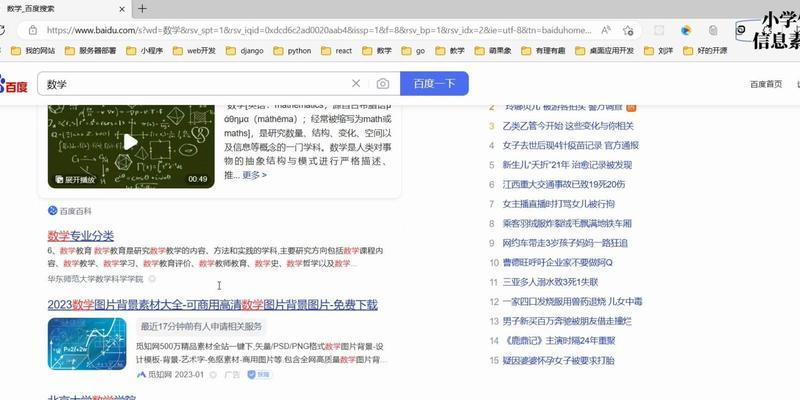This screenshot has height=400, width=800.
Task: Open the 教学 bookmark folder
Action: (x=450, y=51)
